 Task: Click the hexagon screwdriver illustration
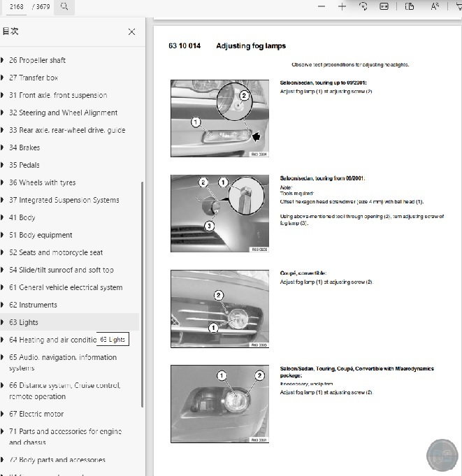[x=219, y=213]
